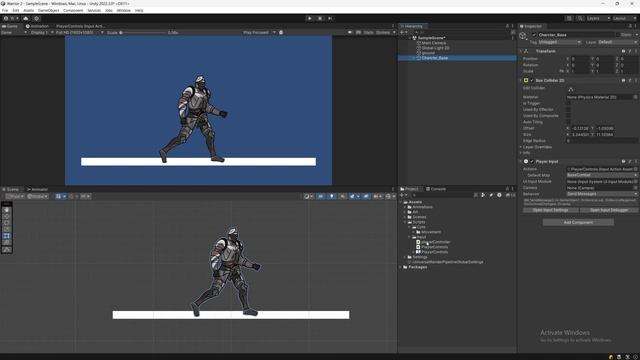Switch to the Console tab
This screenshot has width=640, height=360.
pyautogui.click(x=436, y=189)
